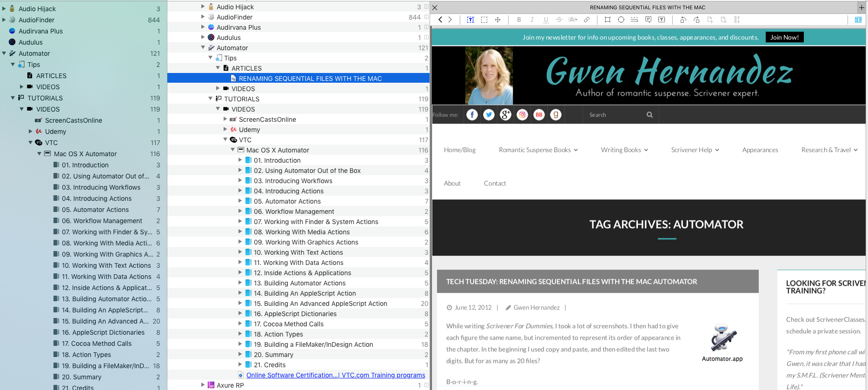Open the Scrivener Help dropdown menu
The width and height of the screenshot is (868, 390).
695,150
